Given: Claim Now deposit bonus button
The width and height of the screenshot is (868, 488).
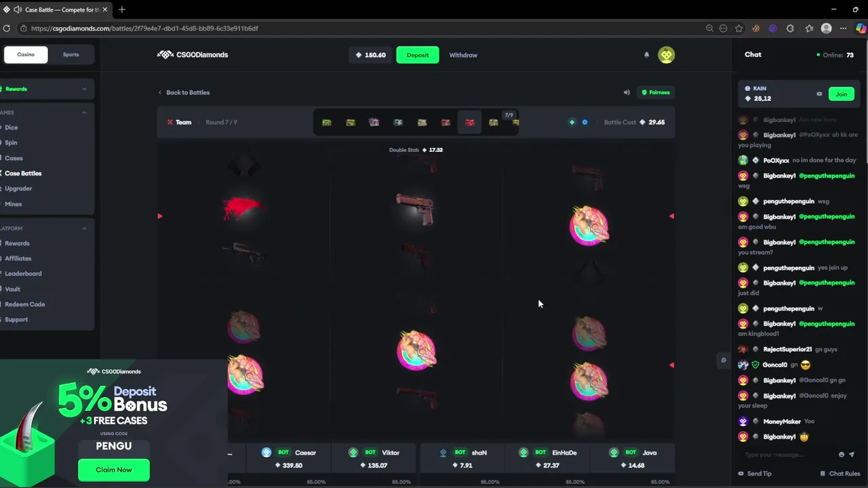Looking at the screenshot, I should pyautogui.click(x=114, y=470).
